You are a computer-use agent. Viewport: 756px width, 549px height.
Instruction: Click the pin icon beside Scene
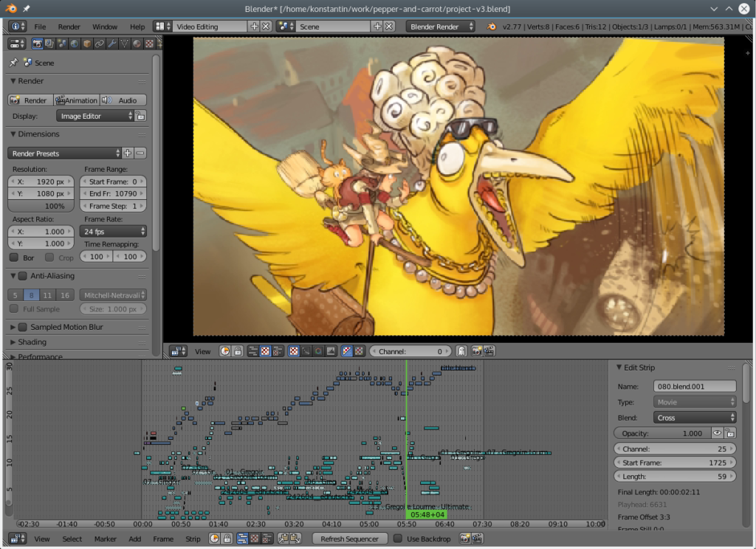[x=13, y=63]
